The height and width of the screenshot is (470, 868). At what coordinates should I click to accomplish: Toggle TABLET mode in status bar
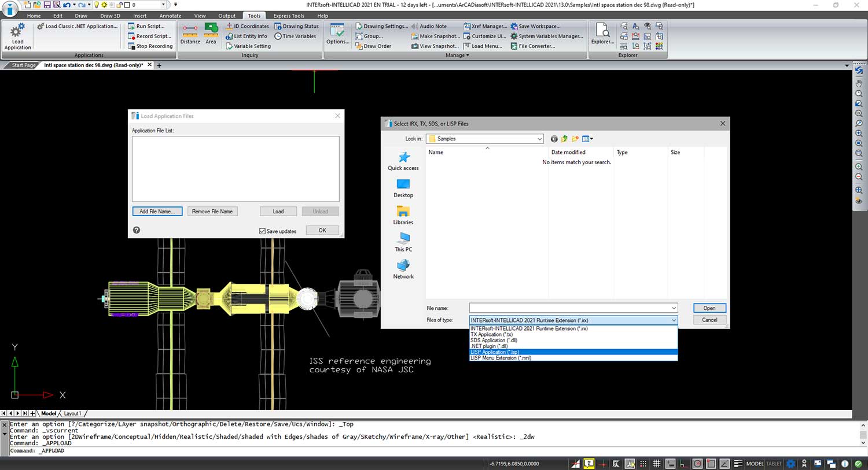tap(774, 464)
